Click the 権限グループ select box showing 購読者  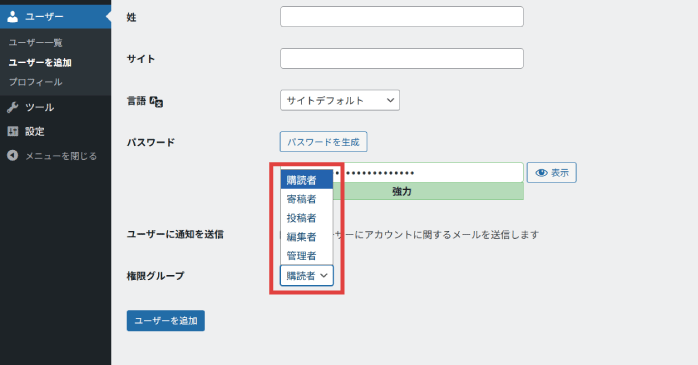(306, 276)
